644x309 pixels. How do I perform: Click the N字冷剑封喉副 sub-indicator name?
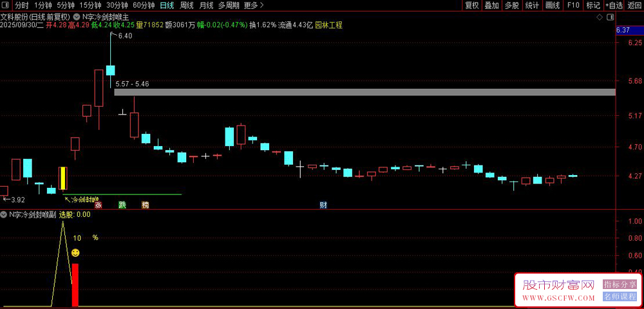click(x=32, y=214)
